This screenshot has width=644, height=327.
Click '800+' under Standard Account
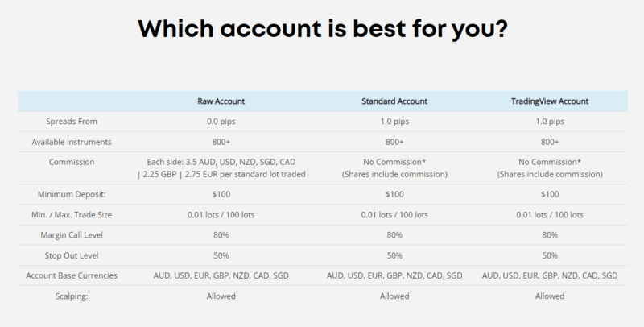[394, 142]
